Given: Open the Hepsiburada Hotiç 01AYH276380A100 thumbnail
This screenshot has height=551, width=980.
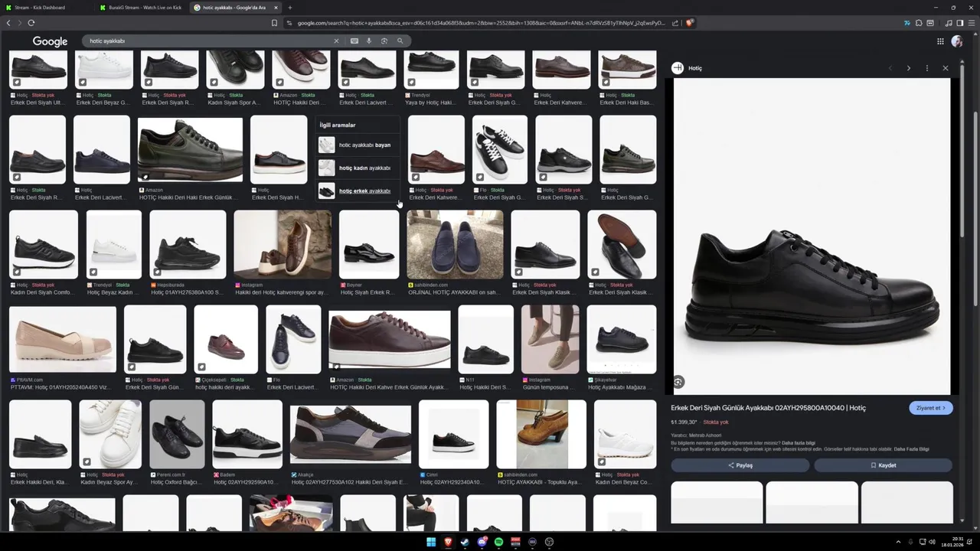Looking at the screenshot, I should (188, 245).
